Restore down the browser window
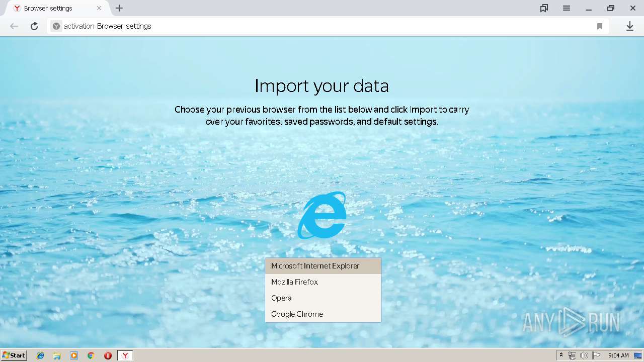Screen dimensions: 644x362 [x=611, y=8]
